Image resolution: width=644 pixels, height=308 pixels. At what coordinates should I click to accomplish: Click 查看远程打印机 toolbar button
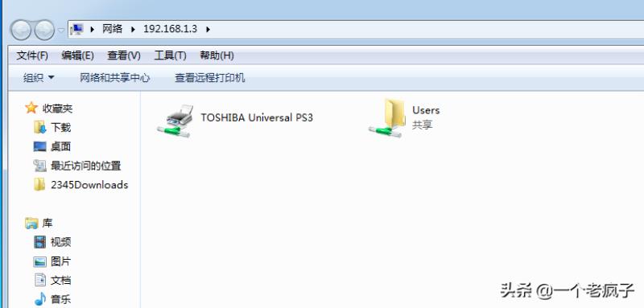[210, 77]
